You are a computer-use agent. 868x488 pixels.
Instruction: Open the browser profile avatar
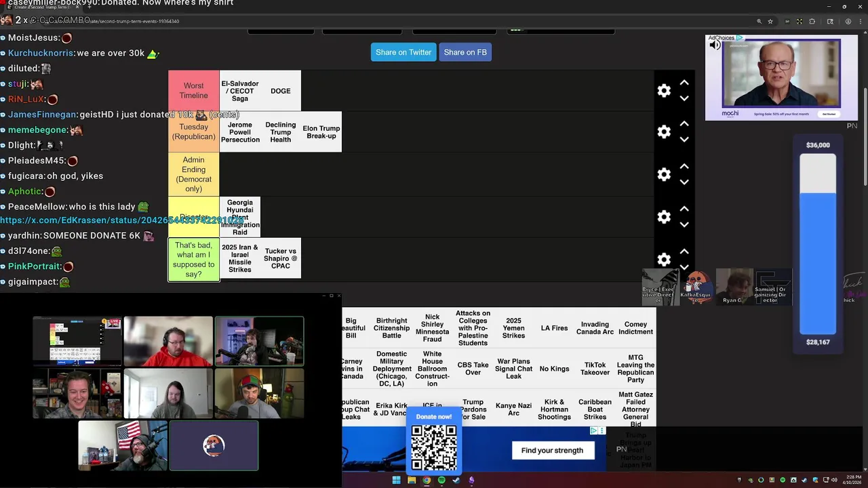pyautogui.click(x=848, y=21)
